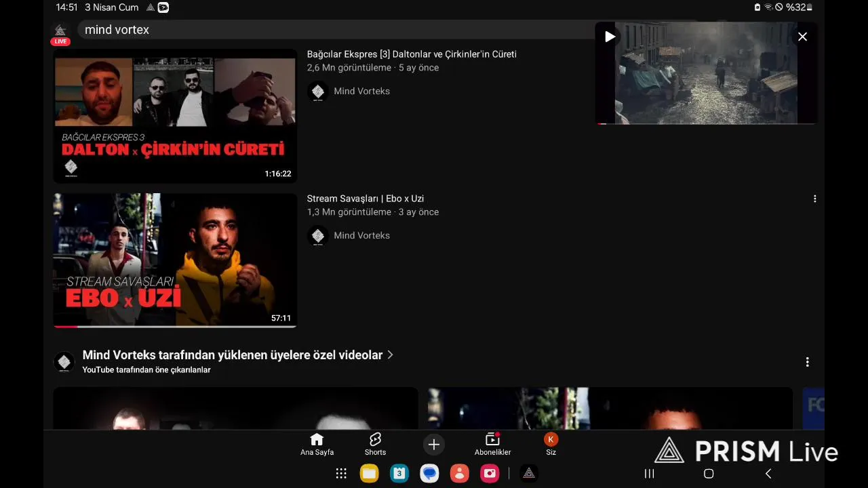Open the mini player video preview
868x488 pixels.
706,73
